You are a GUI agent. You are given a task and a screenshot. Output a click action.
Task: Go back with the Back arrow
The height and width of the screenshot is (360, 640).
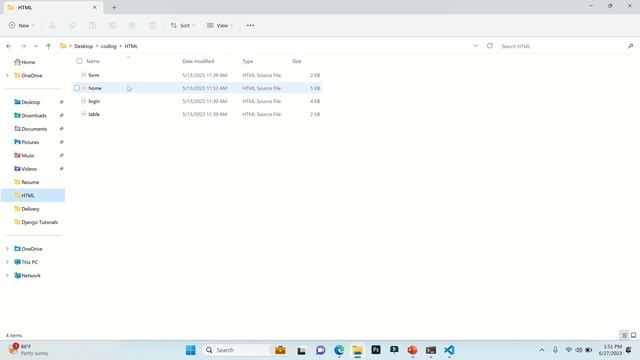pyautogui.click(x=9, y=46)
